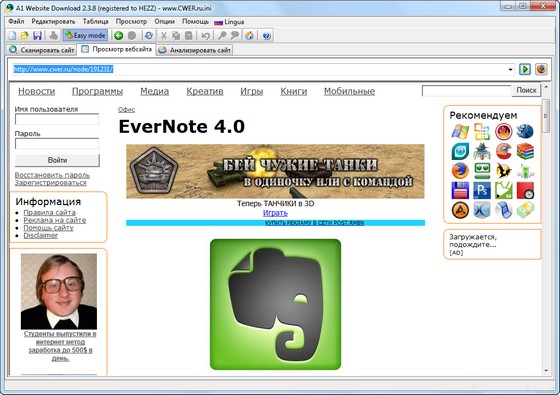Click the Refresh toolbar icon
The height and width of the screenshot is (395, 560).
[149, 35]
